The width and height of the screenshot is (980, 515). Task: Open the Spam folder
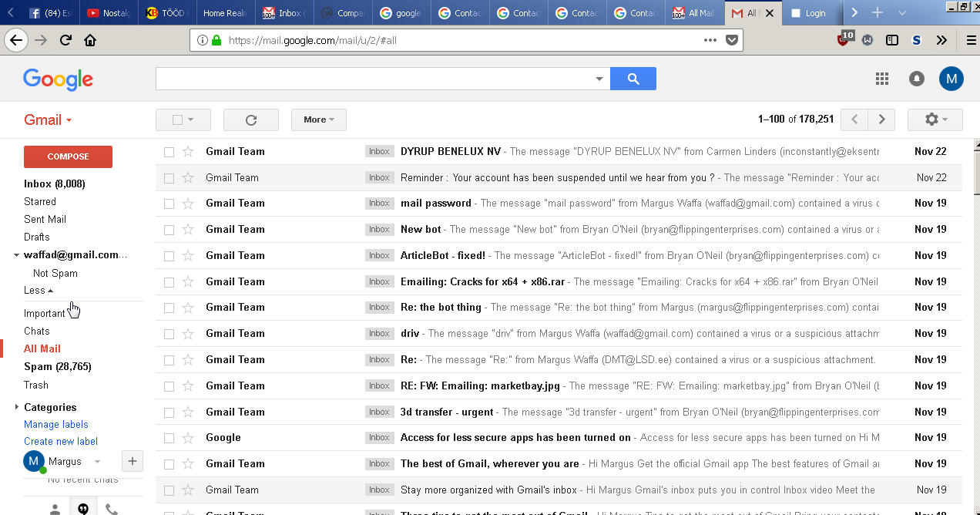(x=38, y=367)
